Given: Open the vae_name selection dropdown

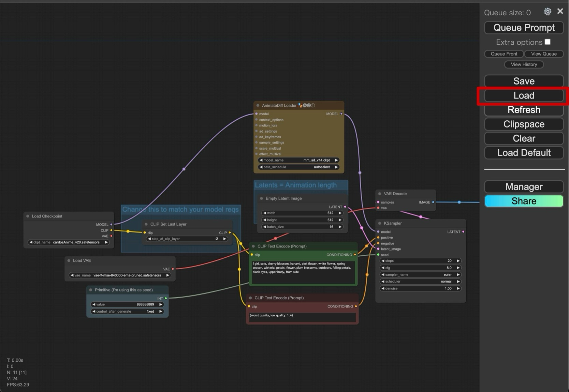Looking at the screenshot, I should (x=120, y=275).
